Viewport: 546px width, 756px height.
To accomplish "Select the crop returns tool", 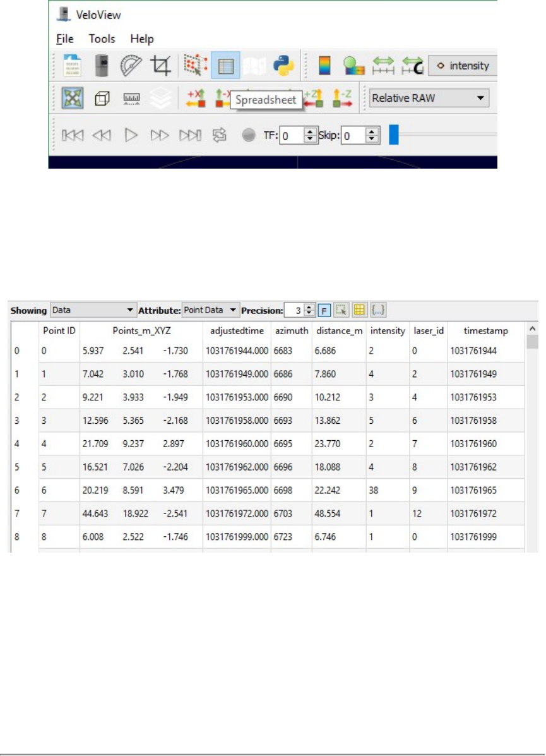I will (160, 65).
